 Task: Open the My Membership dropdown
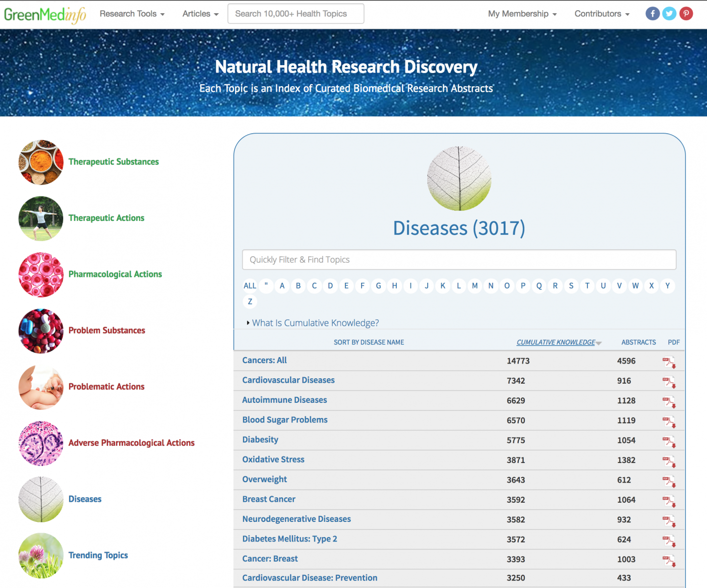click(522, 14)
